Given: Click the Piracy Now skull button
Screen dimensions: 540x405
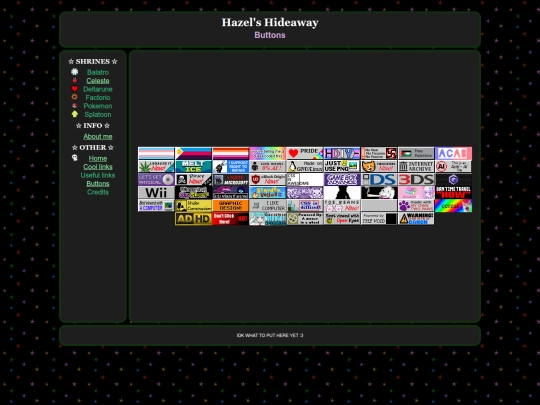Looking at the screenshot, I should pos(193,179).
